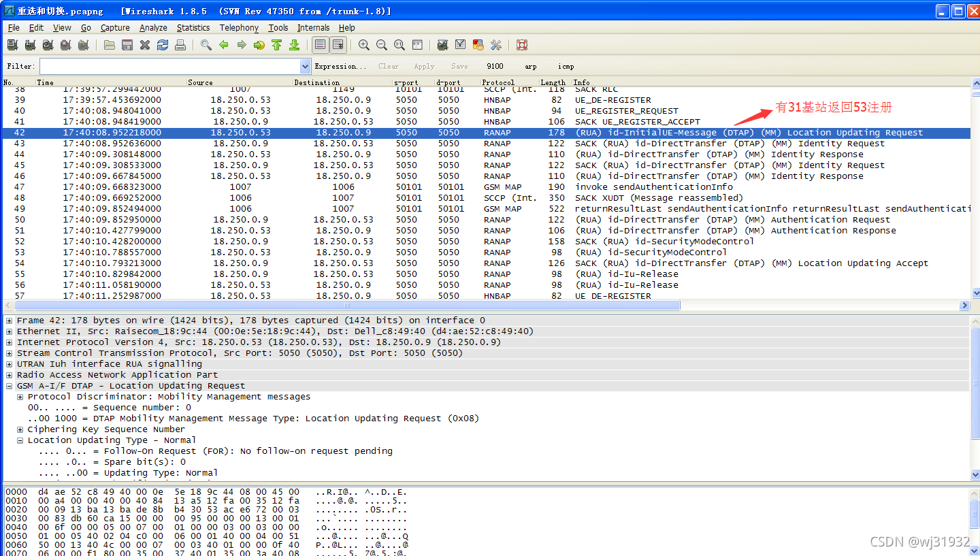Save this capture file
Screen dimensions: 980x556
[x=127, y=45]
